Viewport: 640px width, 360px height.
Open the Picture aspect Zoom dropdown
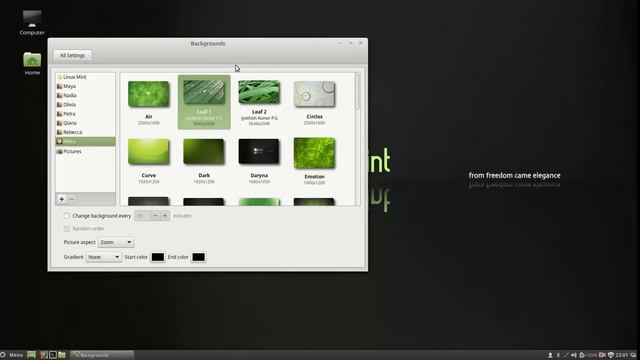[116, 242]
